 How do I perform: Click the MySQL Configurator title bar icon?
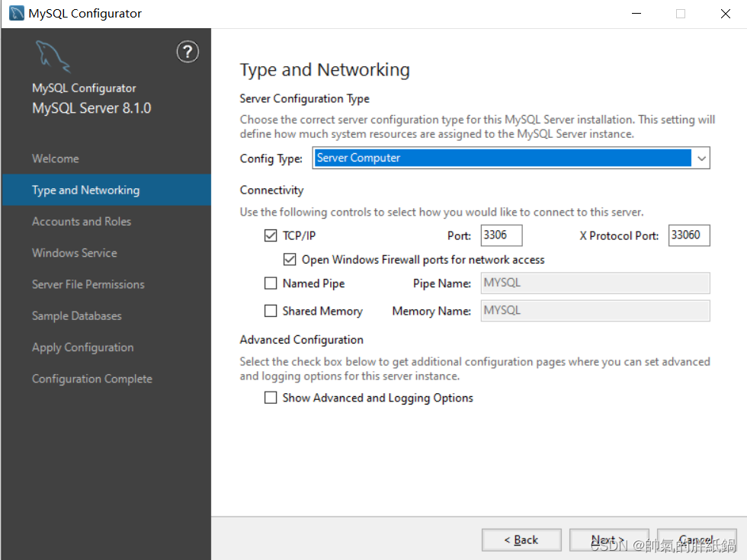pyautogui.click(x=17, y=14)
